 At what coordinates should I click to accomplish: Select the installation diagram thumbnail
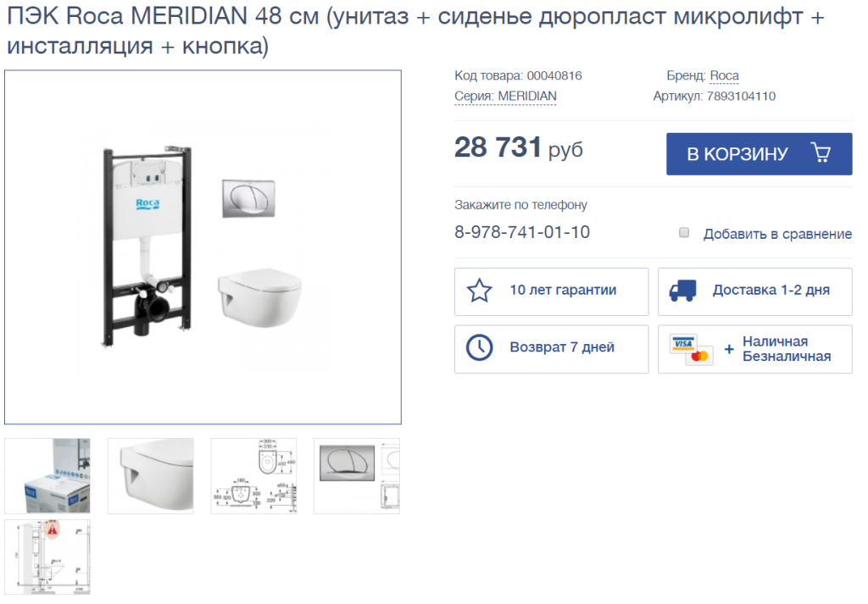tap(47, 557)
